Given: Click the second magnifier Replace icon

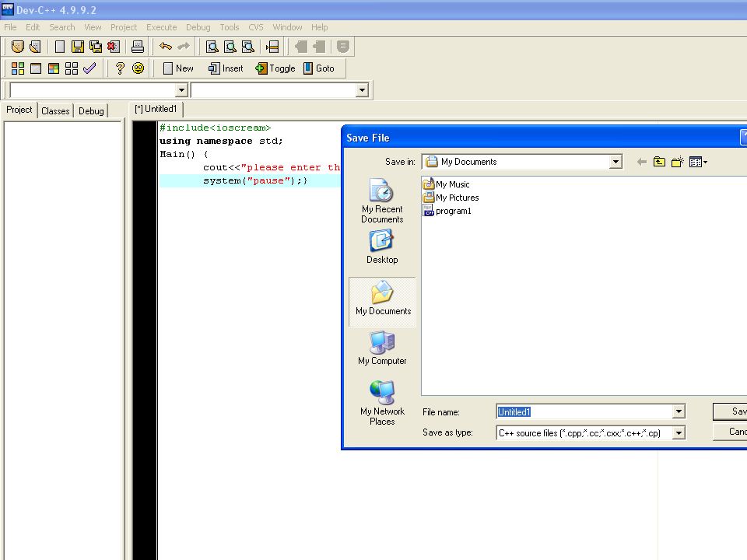Looking at the screenshot, I should coord(230,47).
